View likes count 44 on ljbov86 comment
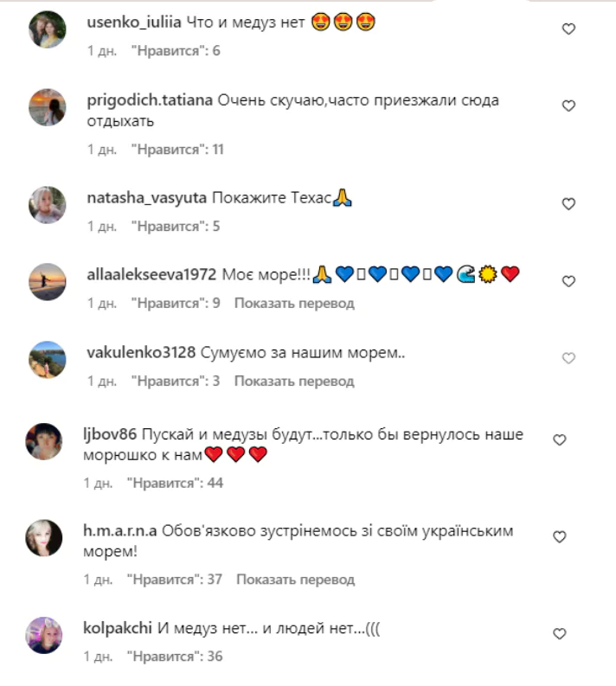This screenshot has height=686, width=616. click(175, 483)
